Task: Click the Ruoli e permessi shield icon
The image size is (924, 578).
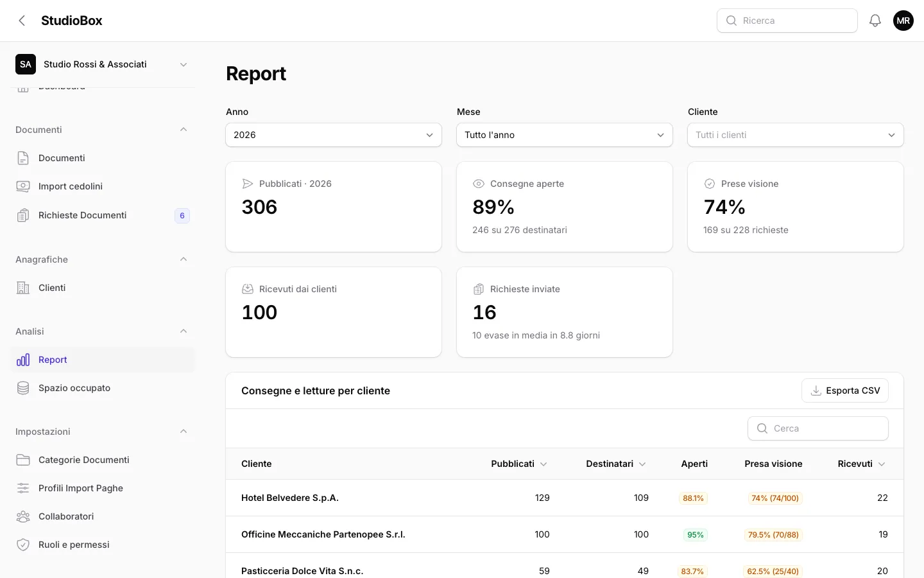Action: (23, 545)
